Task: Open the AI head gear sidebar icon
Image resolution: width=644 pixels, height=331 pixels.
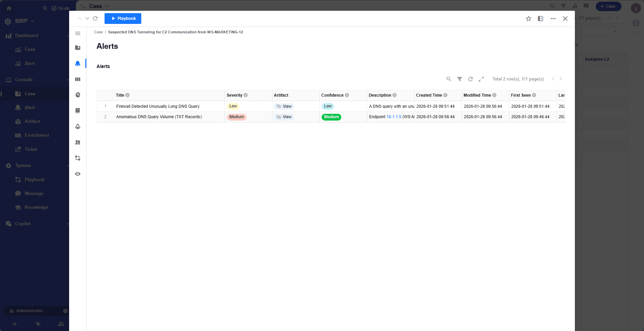Action: 78,95
